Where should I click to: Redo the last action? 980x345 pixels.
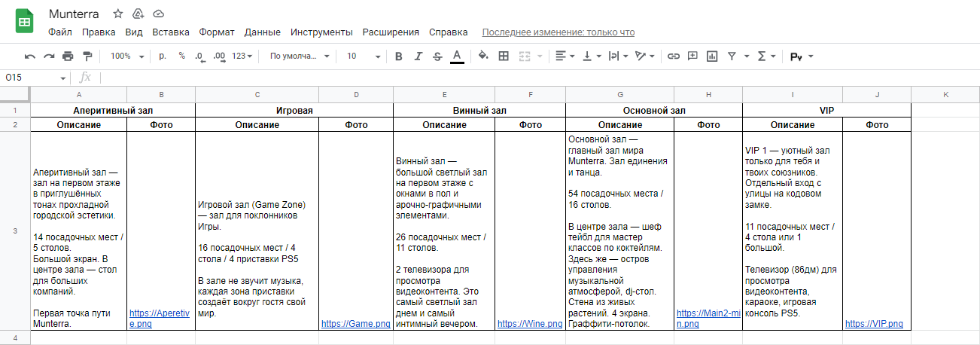pos(49,56)
